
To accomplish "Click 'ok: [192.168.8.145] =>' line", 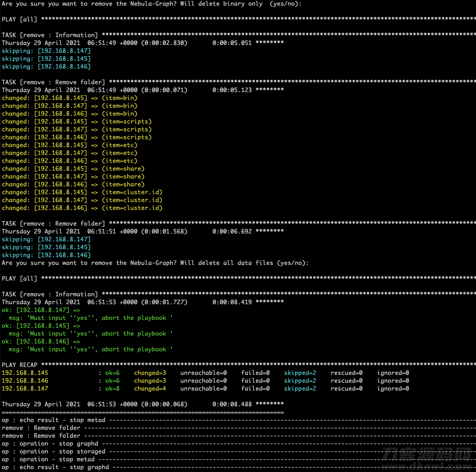I will tap(41, 326).
